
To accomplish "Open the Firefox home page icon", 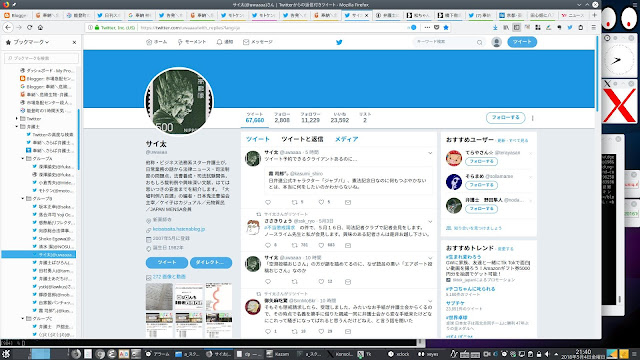I will coord(40,27).
